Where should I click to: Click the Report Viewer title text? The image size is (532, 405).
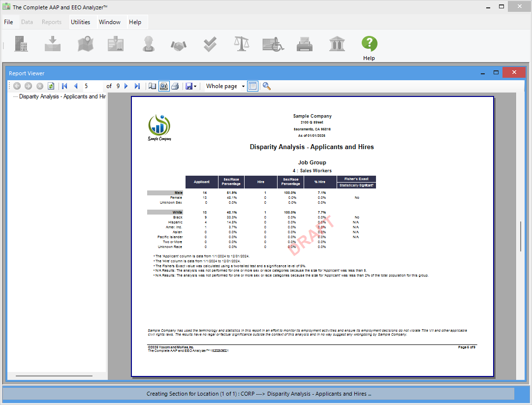click(x=27, y=73)
